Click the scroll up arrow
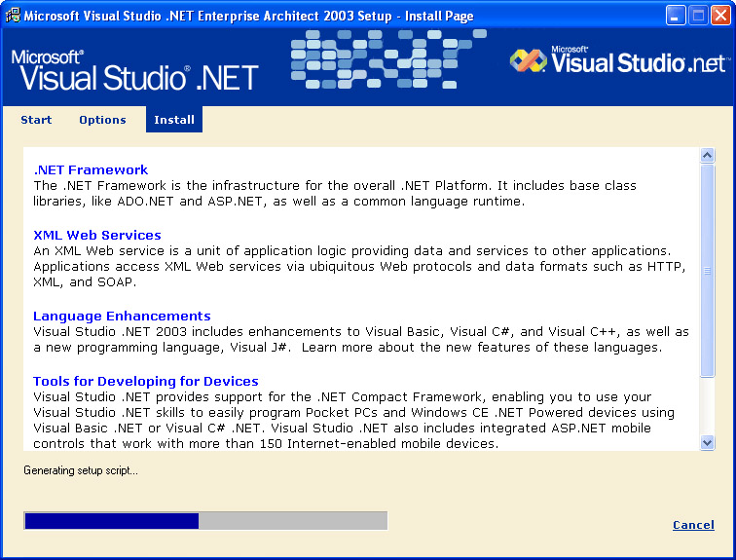 [x=708, y=155]
